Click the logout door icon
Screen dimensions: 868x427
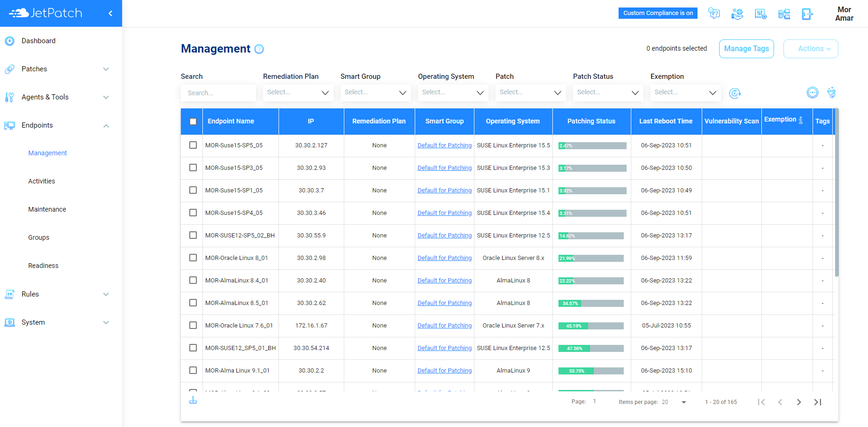(807, 14)
